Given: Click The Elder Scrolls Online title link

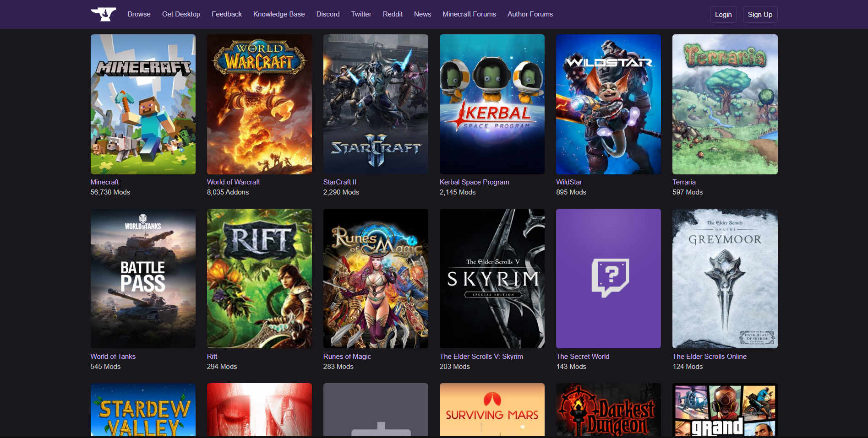Looking at the screenshot, I should [x=710, y=357].
